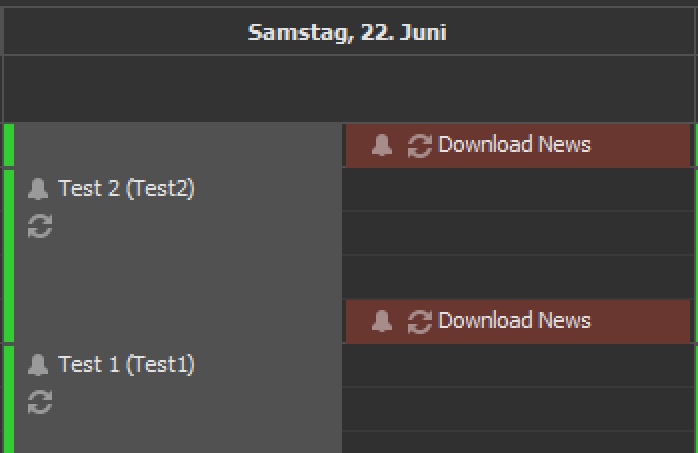Screen dimensions: 698x453
Task: Click the short appointment block above Test 2
Action: (173, 145)
